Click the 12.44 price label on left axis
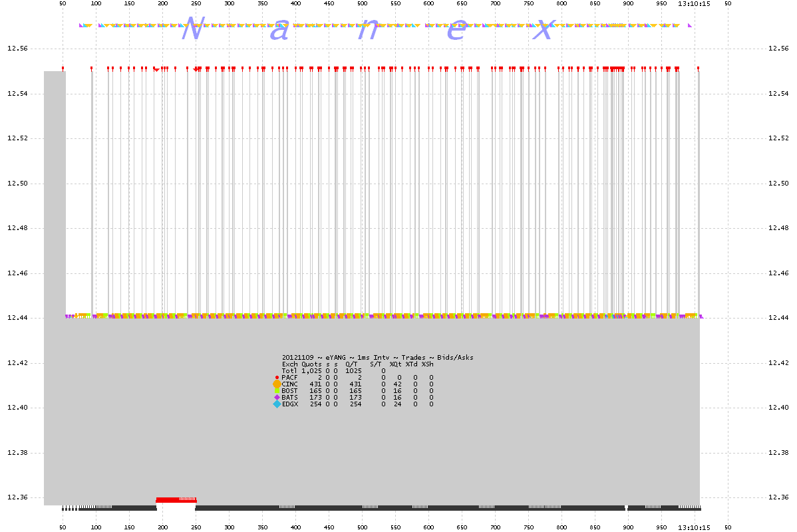Image resolution: width=797 pixels, height=532 pixels. [17, 318]
